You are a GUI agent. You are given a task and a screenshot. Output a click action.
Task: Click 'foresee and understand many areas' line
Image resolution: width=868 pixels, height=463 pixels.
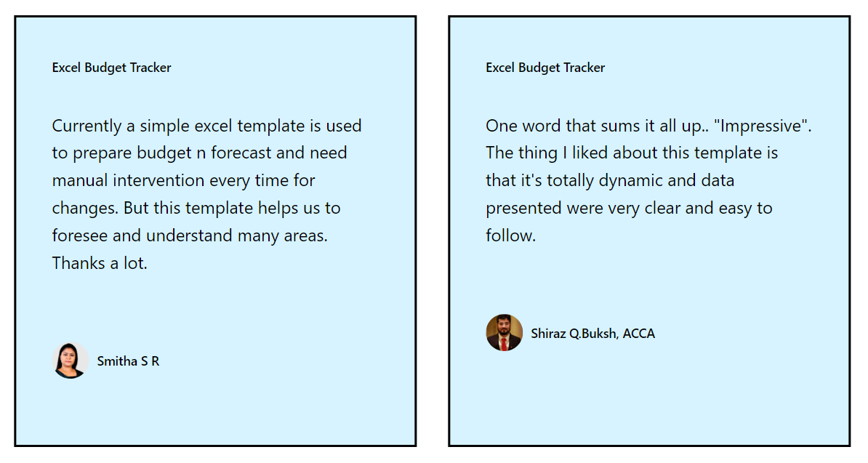pos(190,235)
